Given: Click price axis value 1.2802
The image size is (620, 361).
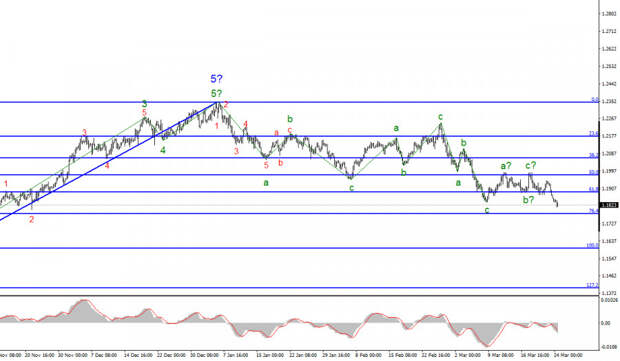Looking at the screenshot, I should click(x=609, y=14).
